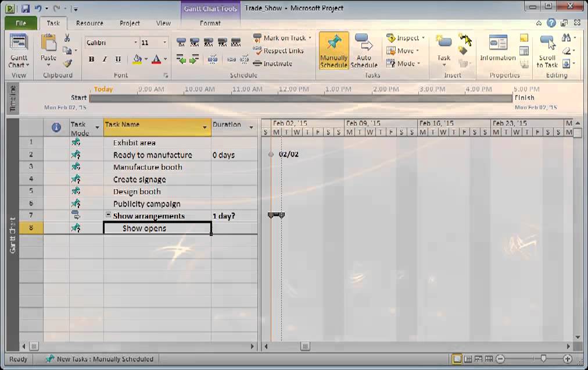The width and height of the screenshot is (588, 370).
Task: Select row header 7
Action: (x=31, y=215)
